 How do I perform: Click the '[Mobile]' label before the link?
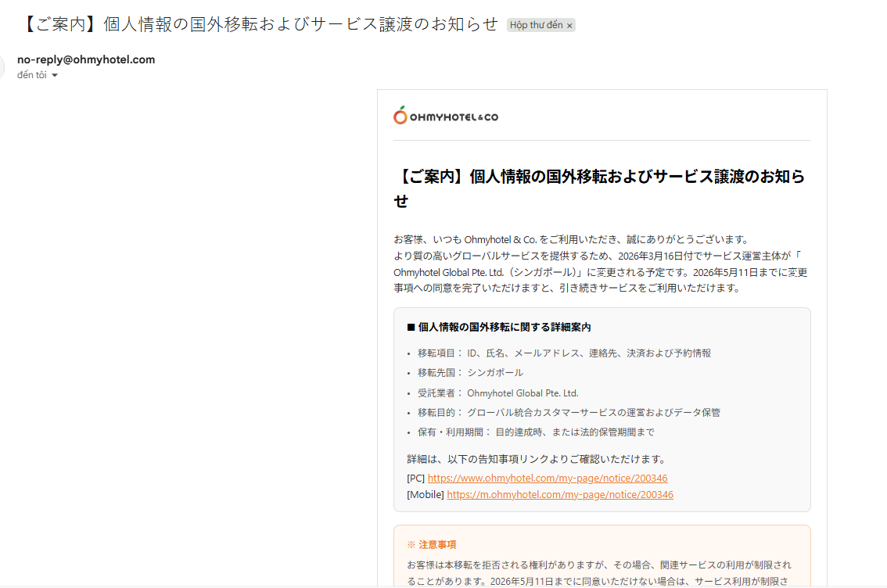(426, 495)
